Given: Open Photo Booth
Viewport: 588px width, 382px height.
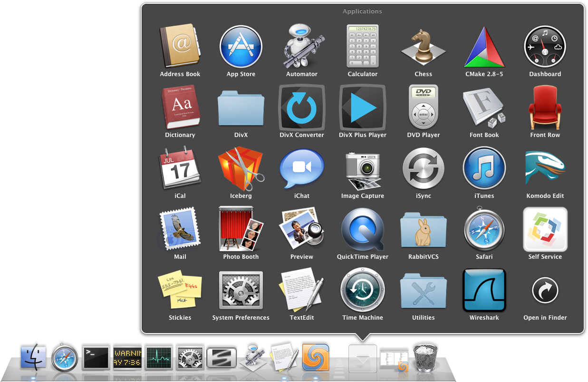Looking at the screenshot, I should [x=241, y=229].
